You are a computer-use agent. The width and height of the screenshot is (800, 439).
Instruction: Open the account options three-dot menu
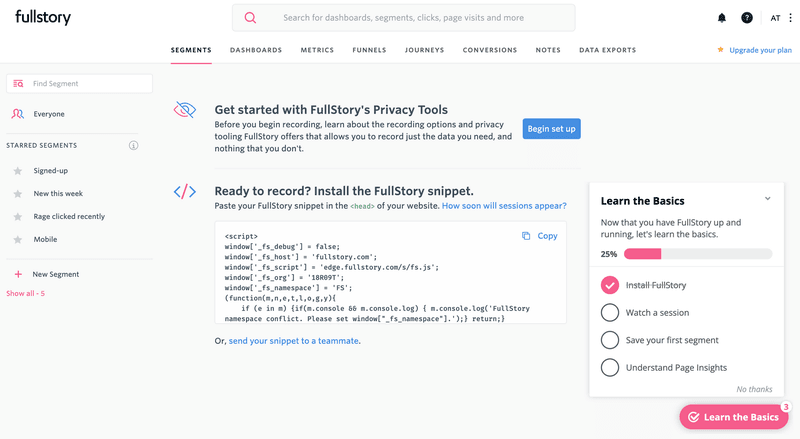[790, 18]
